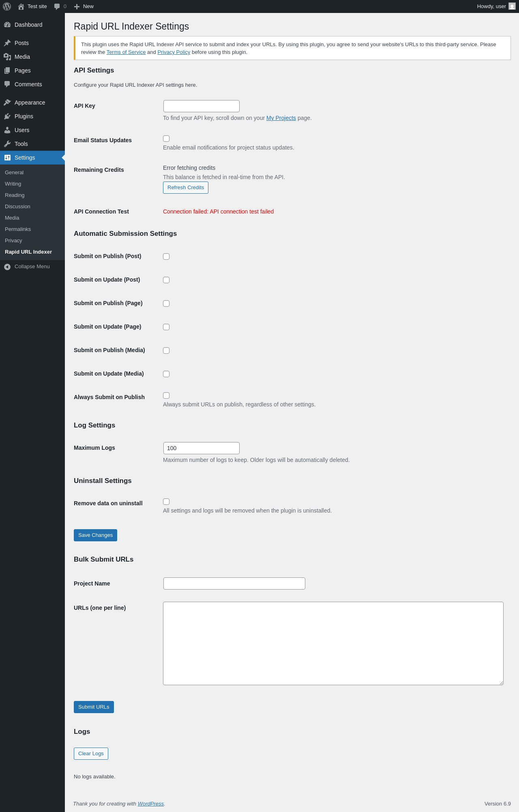
Task: Check Submit on Update (Post)
Action: [x=166, y=280]
